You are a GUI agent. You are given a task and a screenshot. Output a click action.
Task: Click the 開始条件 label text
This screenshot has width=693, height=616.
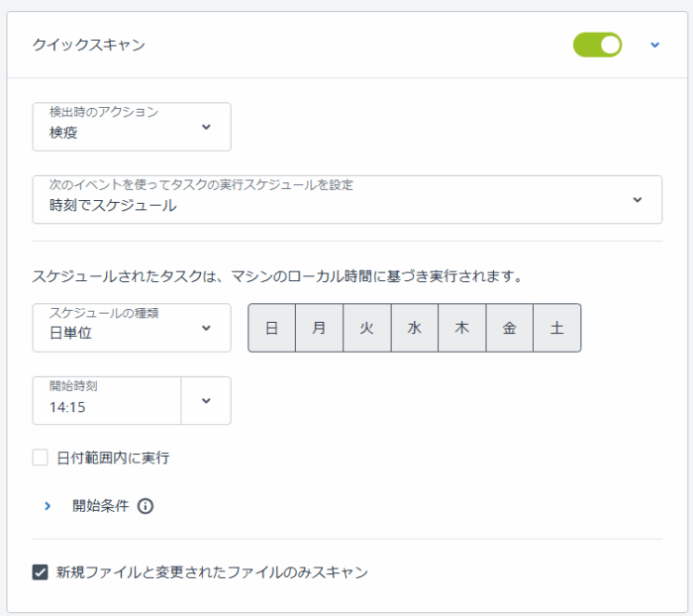[x=100, y=506]
